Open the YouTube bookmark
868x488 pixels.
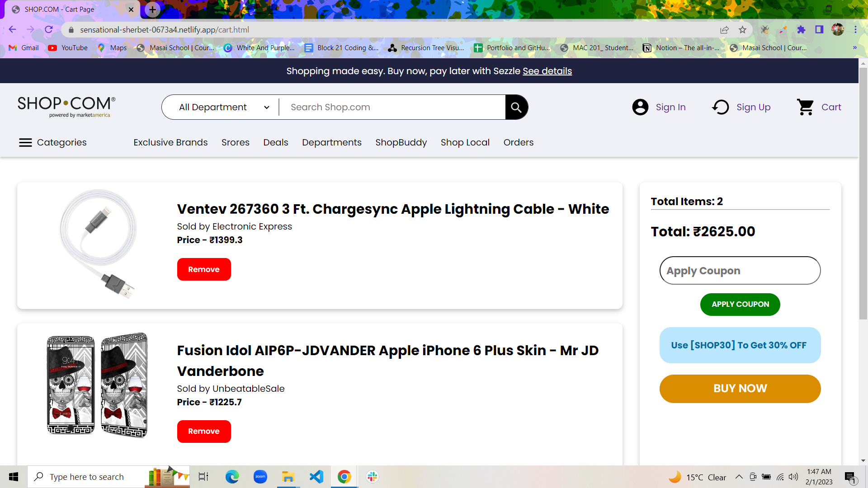click(68, 48)
